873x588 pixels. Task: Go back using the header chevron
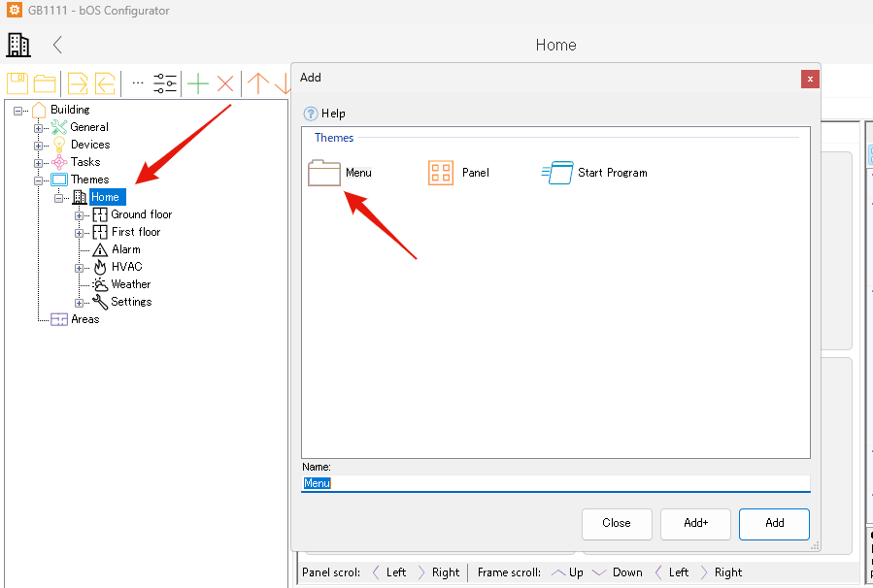coord(57,45)
